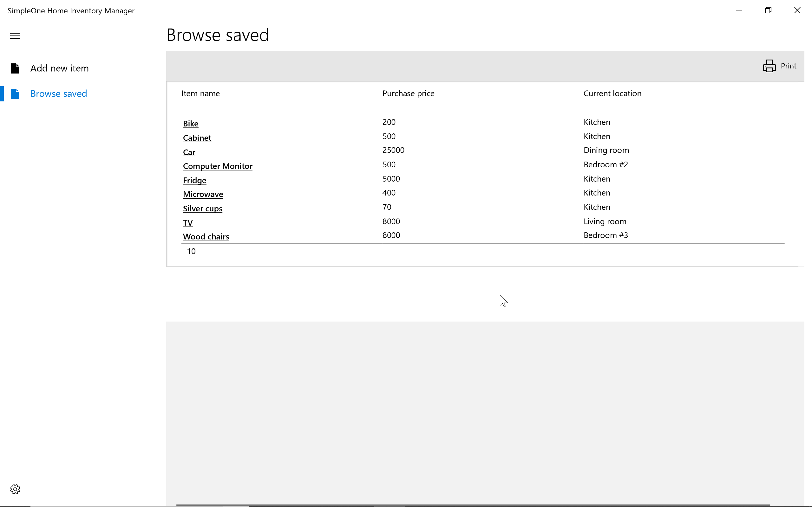Go to Add new item page
Viewport: 812px width, 507px height.
point(59,68)
